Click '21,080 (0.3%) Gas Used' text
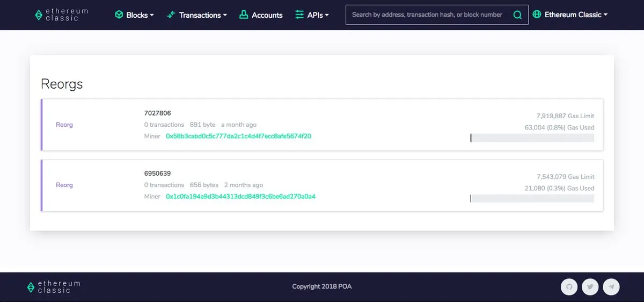644x302 pixels. click(x=559, y=188)
